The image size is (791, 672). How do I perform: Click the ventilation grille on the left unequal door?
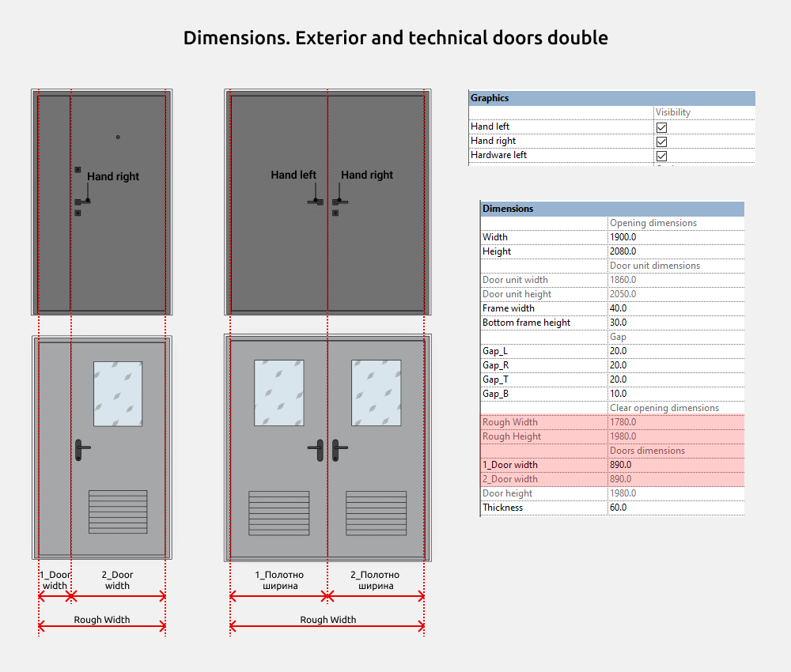(x=118, y=512)
